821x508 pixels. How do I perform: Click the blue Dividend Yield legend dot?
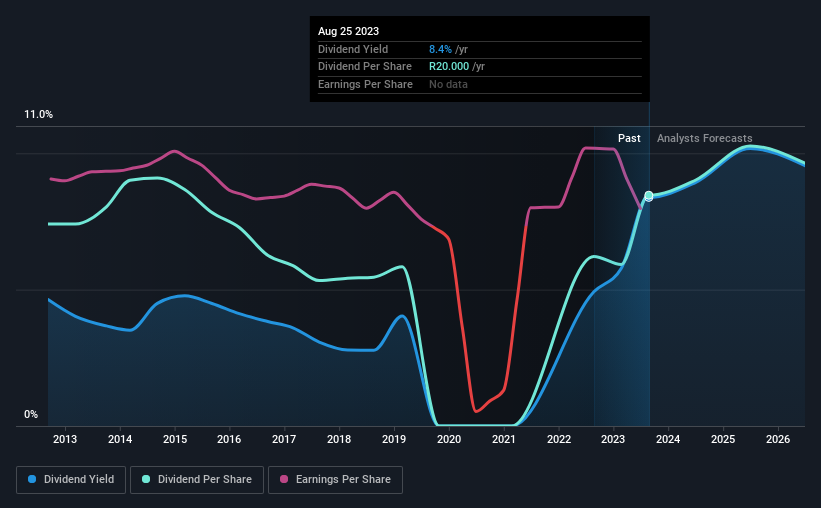coord(32,479)
